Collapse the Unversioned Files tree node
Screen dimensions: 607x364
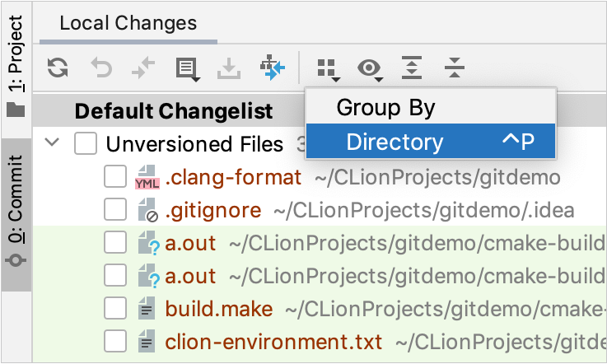tap(53, 143)
